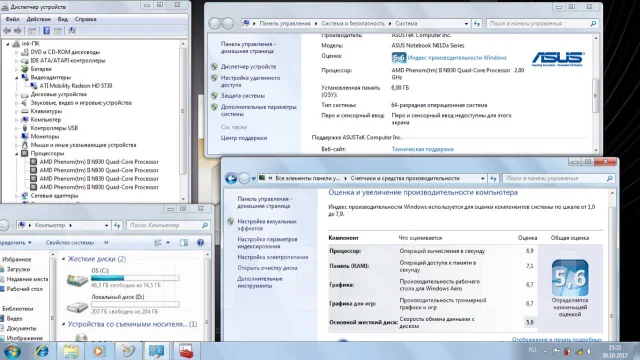Click Индекс производительности Windows link
Image resolution: width=640 pixels, height=360 pixels.
[x=457, y=58]
